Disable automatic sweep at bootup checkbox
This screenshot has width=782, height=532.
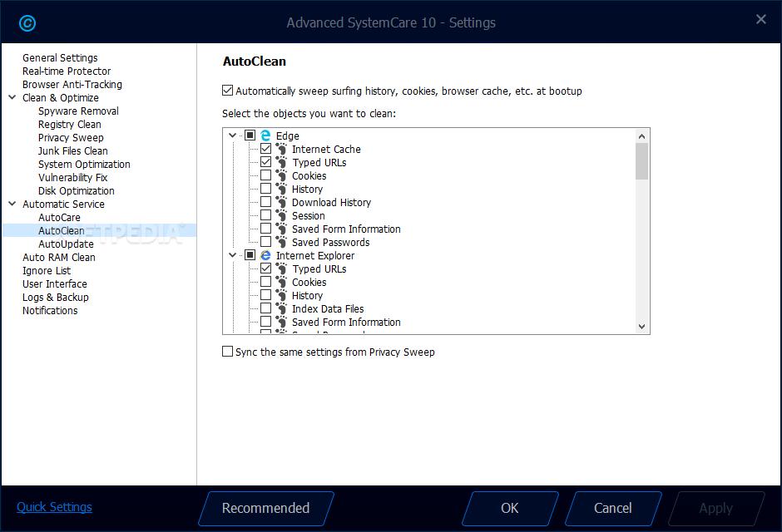227,91
